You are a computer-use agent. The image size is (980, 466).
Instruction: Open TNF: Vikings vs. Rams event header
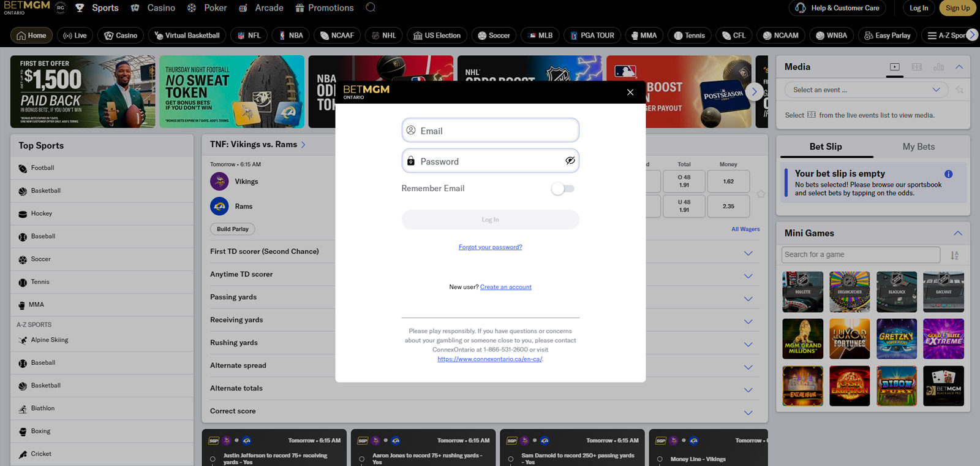[x=257, y=145]
